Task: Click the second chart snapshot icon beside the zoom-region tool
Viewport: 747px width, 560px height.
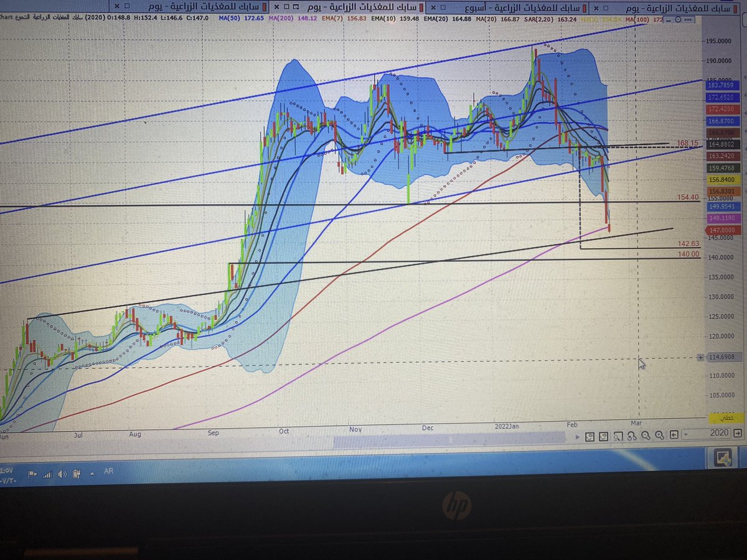Action: coord(603,436)
